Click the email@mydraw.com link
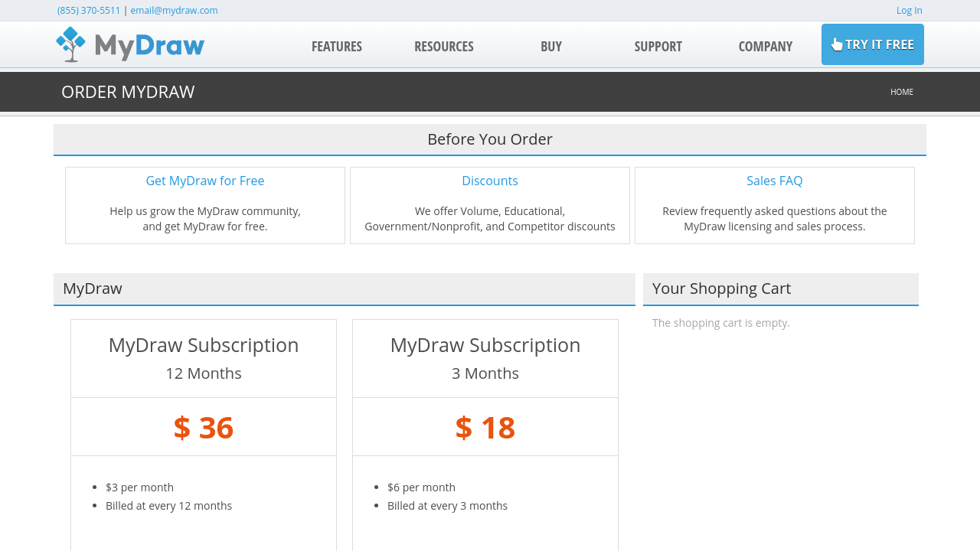The width and height of the screenshot is (980, 551). point(174,11)
